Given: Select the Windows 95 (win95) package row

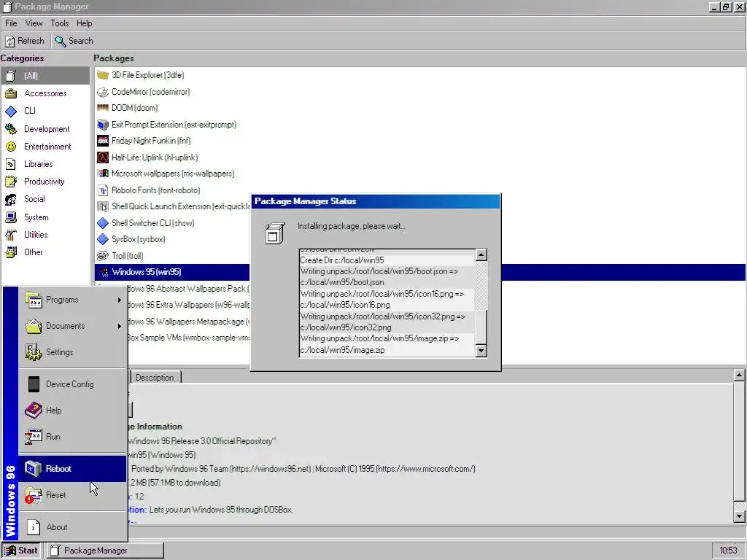Looking at the screenshot, I should coord(420,273).
